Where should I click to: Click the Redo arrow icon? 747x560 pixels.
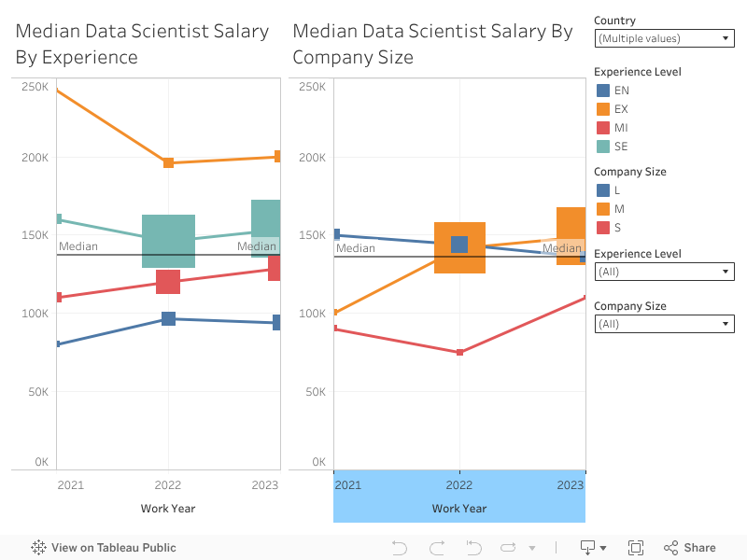(436, 548)
